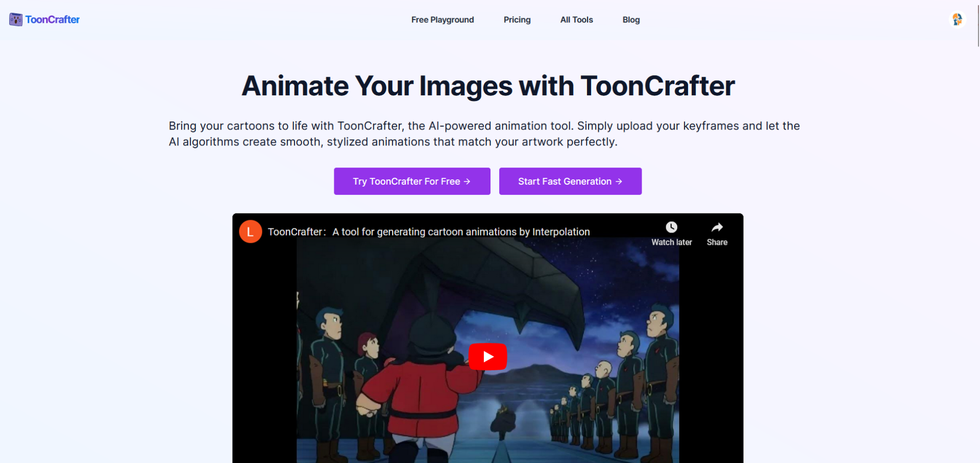The image size is (980, 463).
Task: Click Try ToonCrafter For Free button
Action: click(x=412, y=181)
